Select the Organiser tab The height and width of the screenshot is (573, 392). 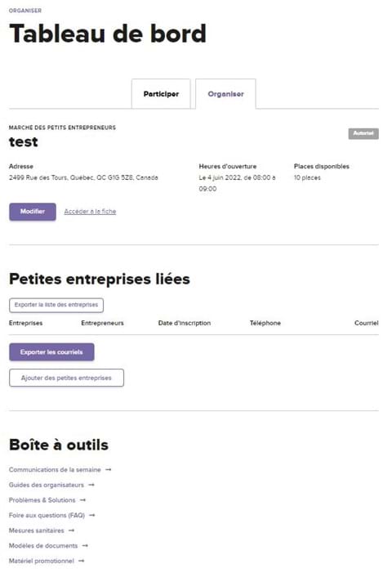[x=225, y=94]
